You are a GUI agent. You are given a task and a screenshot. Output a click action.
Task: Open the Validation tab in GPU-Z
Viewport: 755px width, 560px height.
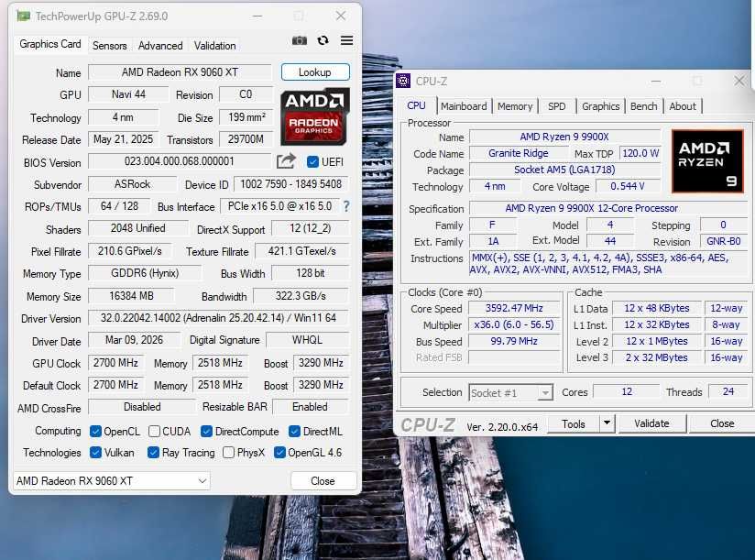point(214,45)
